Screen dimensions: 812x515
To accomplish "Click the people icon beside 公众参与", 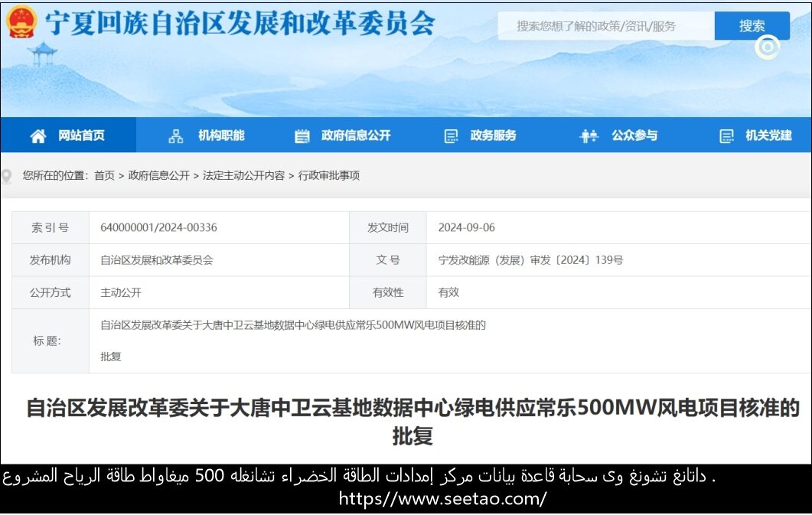I will [589, 136].
